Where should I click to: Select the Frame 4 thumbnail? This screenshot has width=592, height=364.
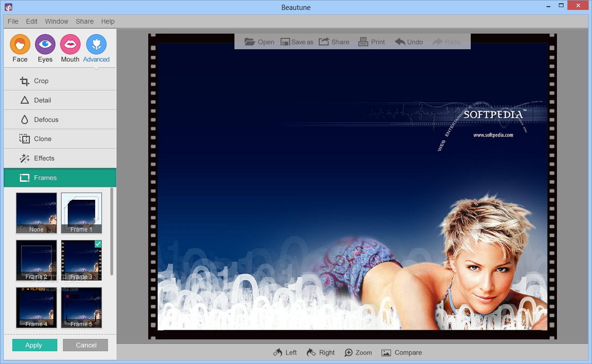36,308
